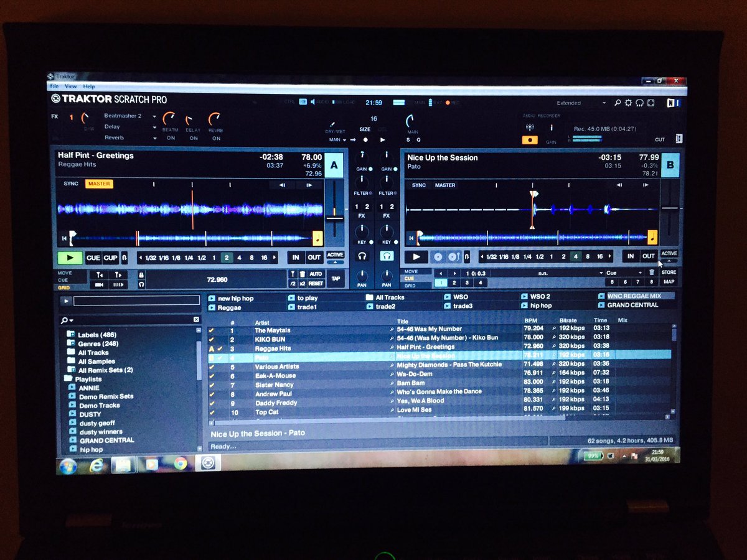Adjust Deck A tempo fader
Screen dimensions: 747x560
pos(335,218)
